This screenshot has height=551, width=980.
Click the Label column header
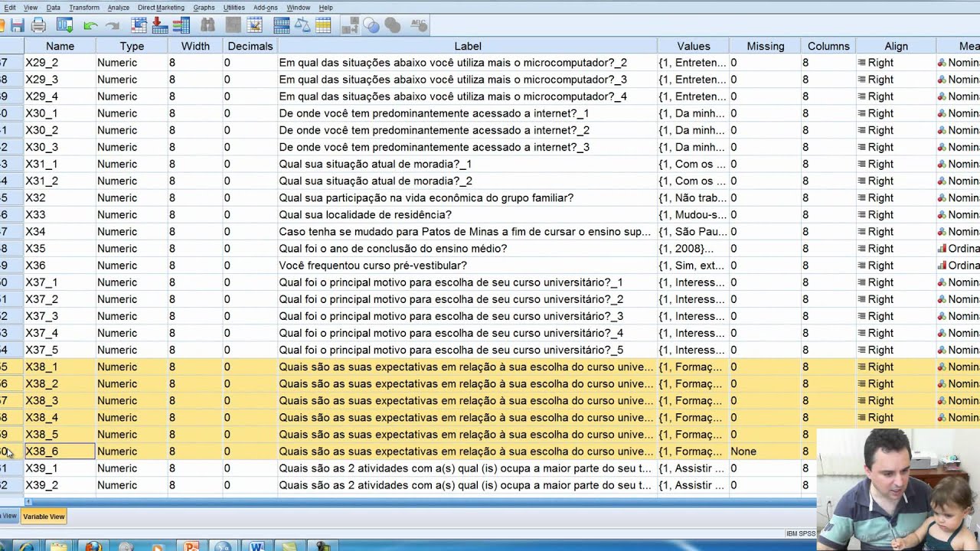click(468, 46)
